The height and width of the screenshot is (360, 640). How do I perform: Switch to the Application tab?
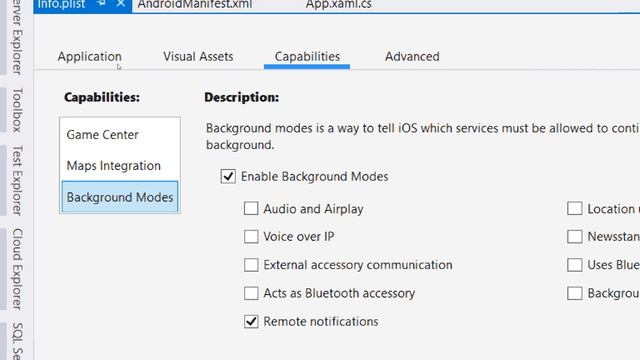coord(89,56)
